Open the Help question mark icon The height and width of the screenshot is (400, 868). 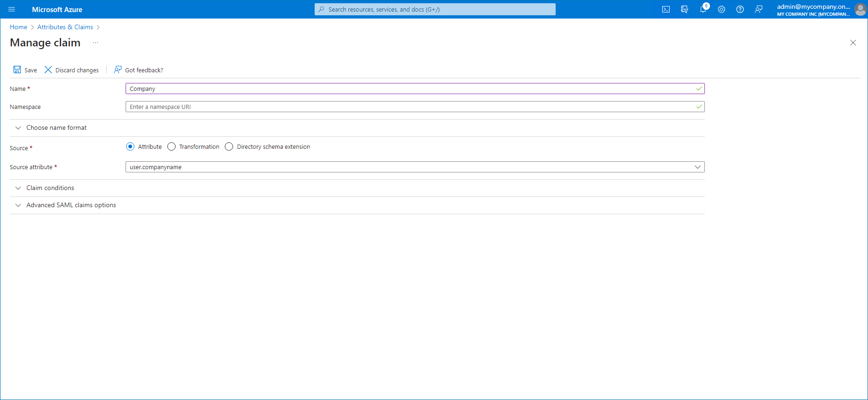click(x=740, y=9)
